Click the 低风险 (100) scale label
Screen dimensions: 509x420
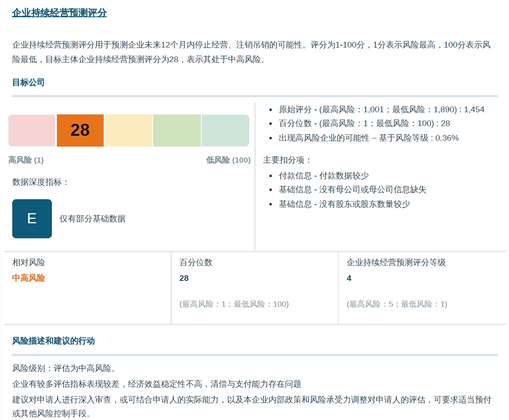coord(228,160)
